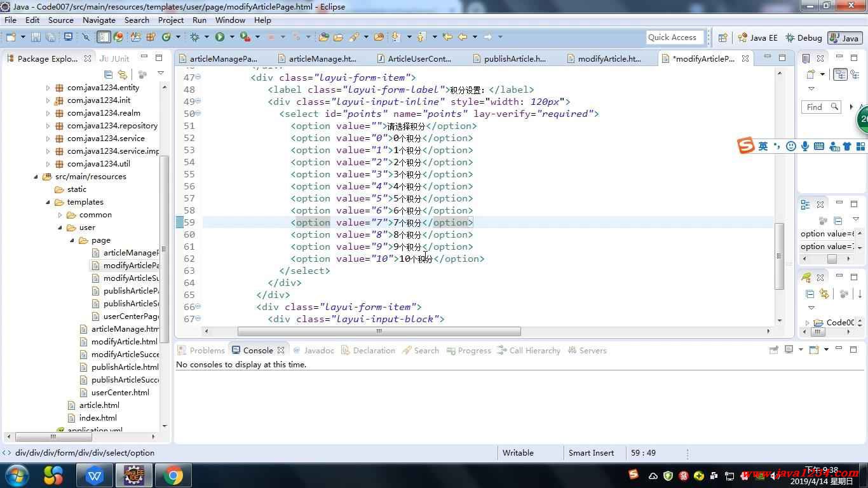Select publishArticle.html in the tree
The image size is (868, 488).
[x=125, y=367]
